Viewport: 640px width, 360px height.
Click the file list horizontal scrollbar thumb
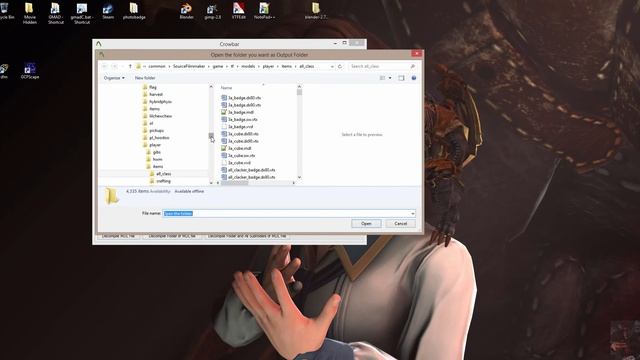[x=235, y=183]
